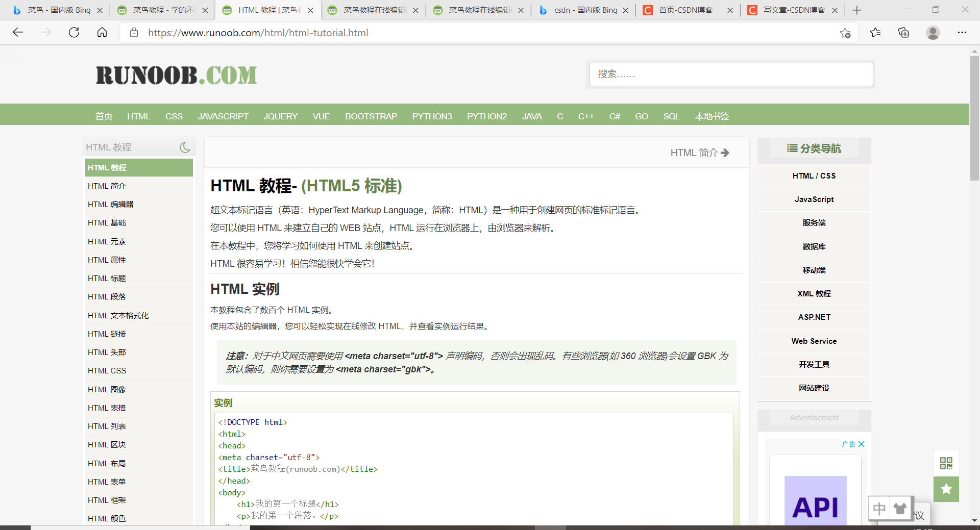Add page to favorites with the star icon
980x530 pixels.
coord(846,33)
